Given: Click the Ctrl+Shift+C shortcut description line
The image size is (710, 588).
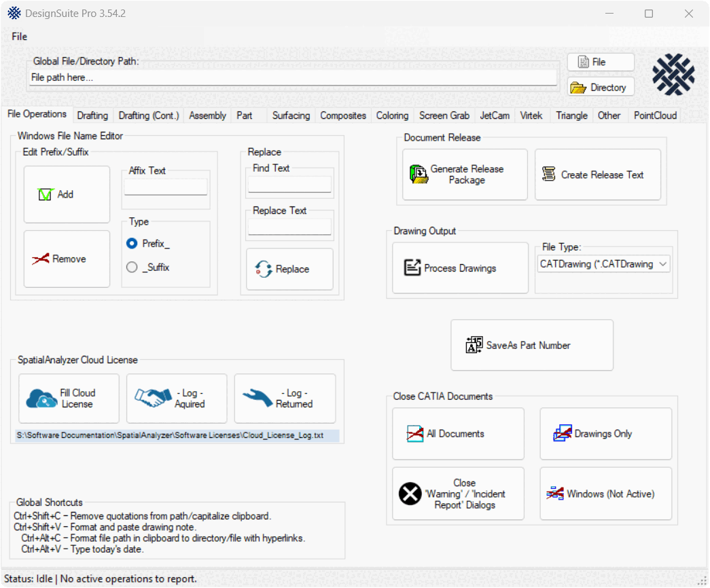Looking at the screenshot, I should pyautogui.click(x=143, y=516).
